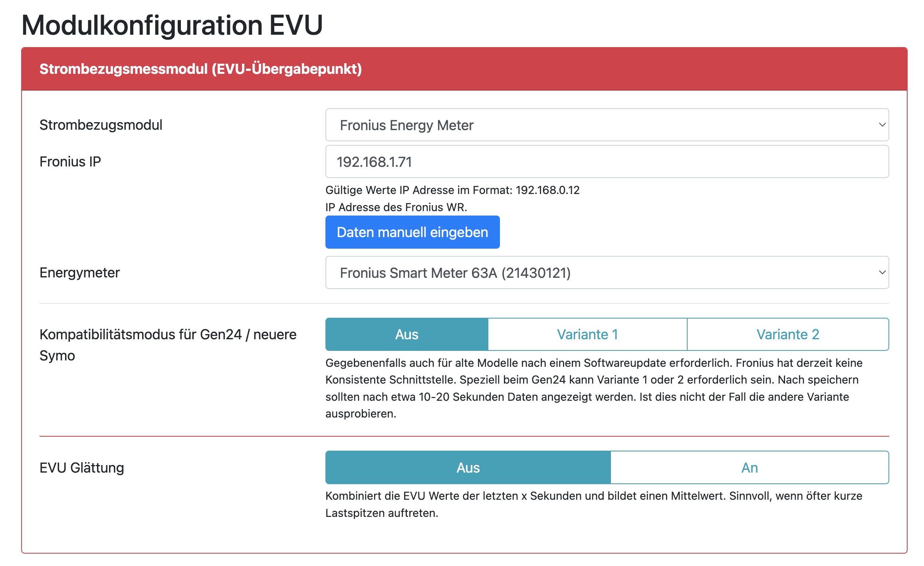Click the Modulkonfiguration EVU page heading
Image resolution: width=924 pixels, height=566 pixels.
pos(172,25)
